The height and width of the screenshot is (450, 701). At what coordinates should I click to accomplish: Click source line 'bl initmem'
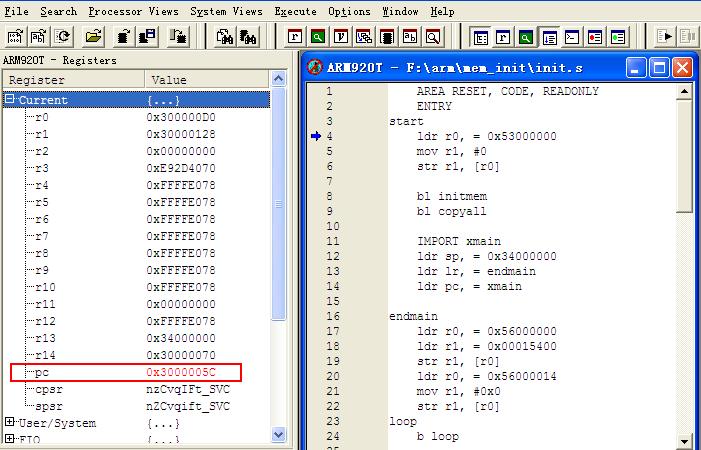(452, 196)
